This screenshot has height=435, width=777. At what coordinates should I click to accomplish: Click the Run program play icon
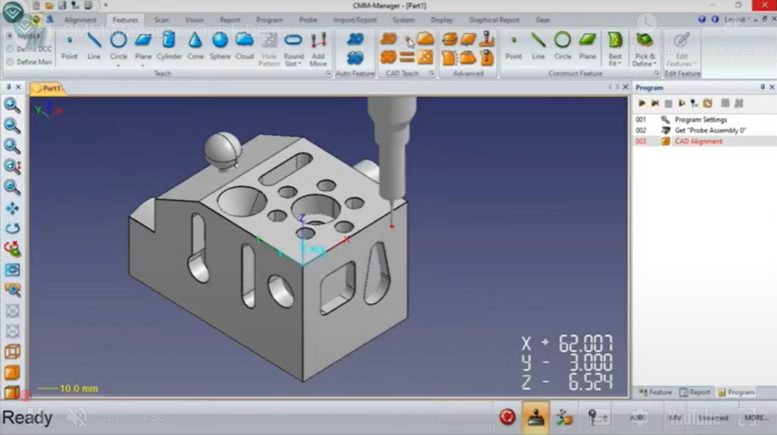pos(641,103)
